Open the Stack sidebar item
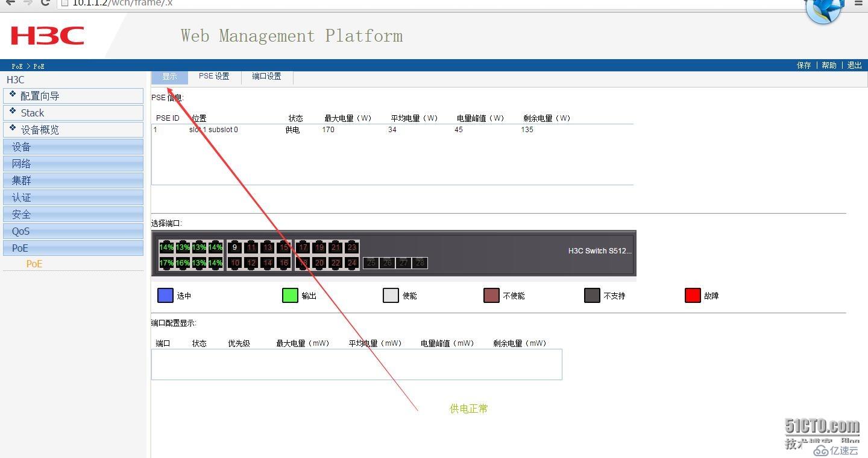 tap(74, 113)
